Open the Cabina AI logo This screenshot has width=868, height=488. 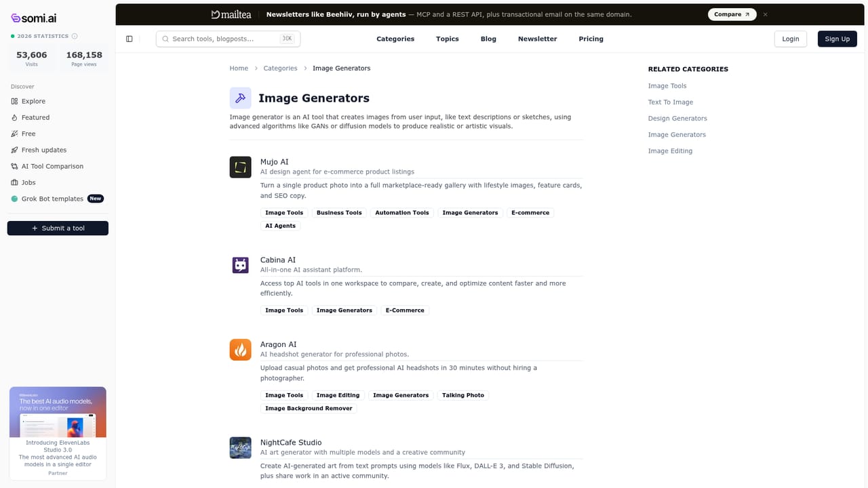(240, 265)
